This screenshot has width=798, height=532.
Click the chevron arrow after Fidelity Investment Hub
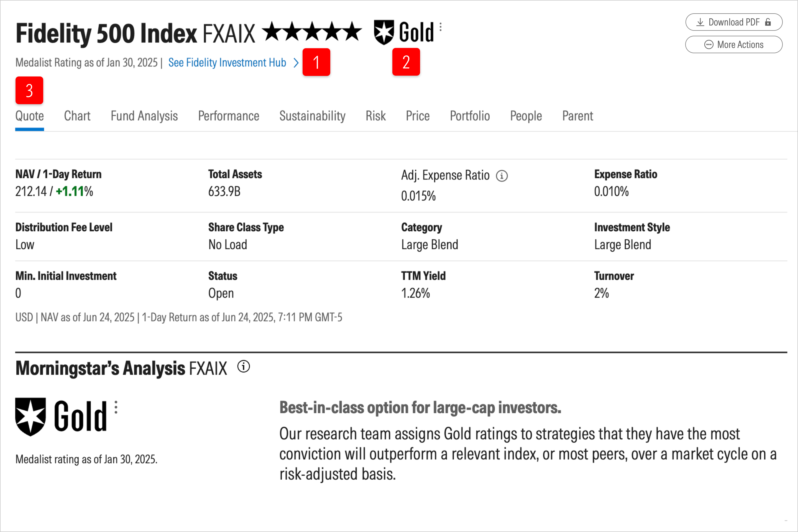coord(296,63)
